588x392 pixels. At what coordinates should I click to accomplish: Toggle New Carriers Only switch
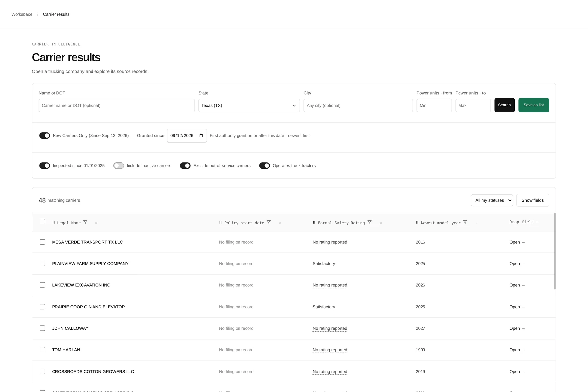(45, 136)
